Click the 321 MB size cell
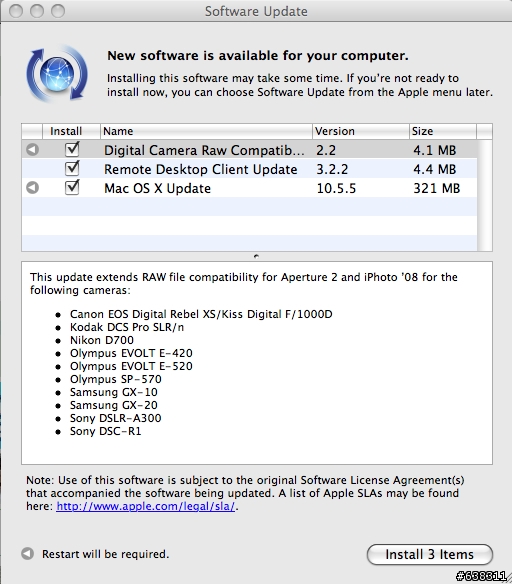 coord(436,188)
